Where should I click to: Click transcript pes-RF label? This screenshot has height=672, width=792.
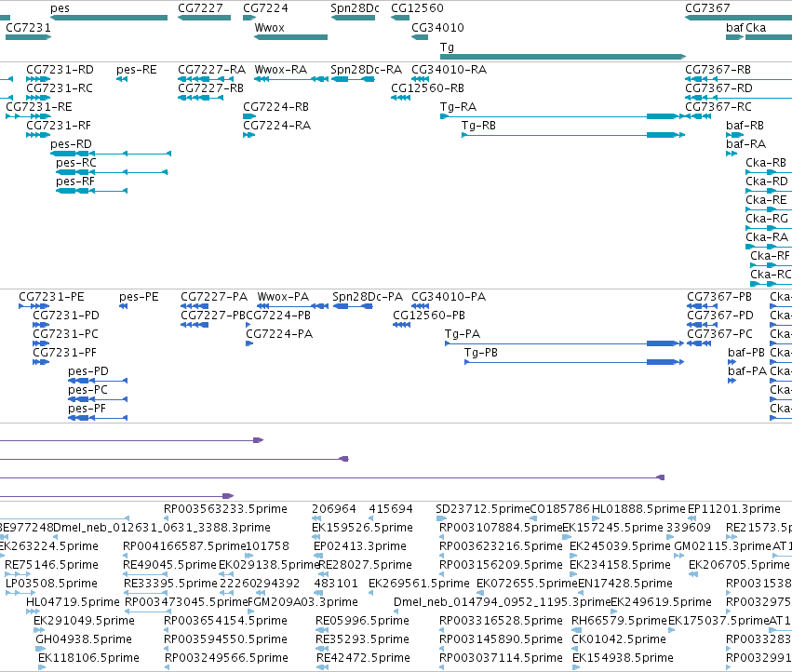click(x=75, y=181)
